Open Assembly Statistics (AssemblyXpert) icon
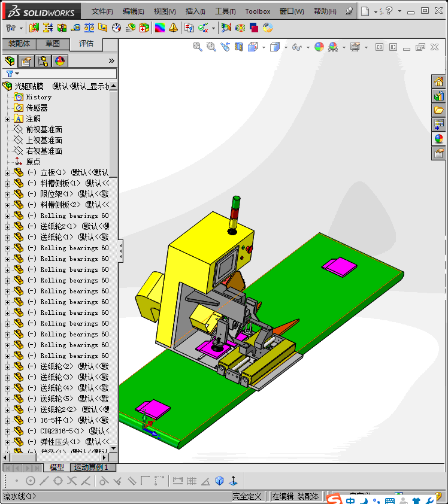 [x=144, y=28]
